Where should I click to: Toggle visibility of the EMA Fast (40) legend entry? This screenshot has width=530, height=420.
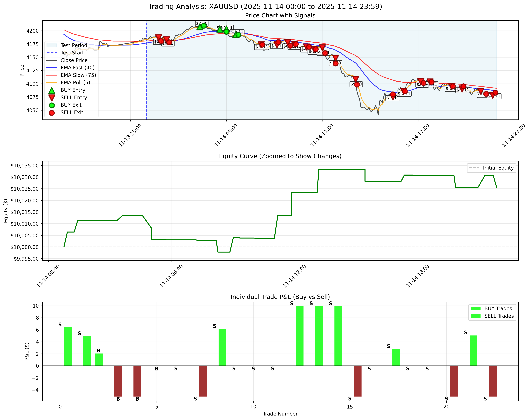tap(71, 68)
